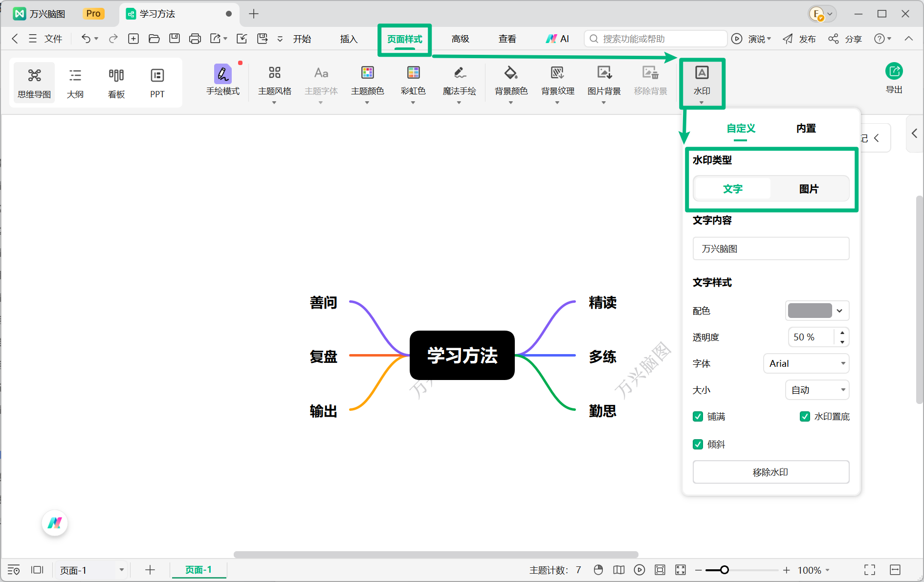
Task: Click the gray 配色 color swatch
Action: pyautogui.click(x=810, y=311)
